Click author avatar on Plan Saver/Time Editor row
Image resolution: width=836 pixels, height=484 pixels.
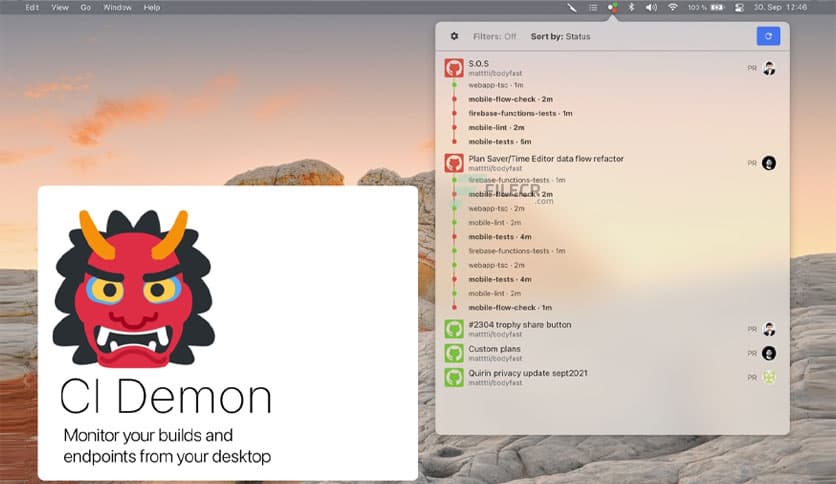coord(769,163)
